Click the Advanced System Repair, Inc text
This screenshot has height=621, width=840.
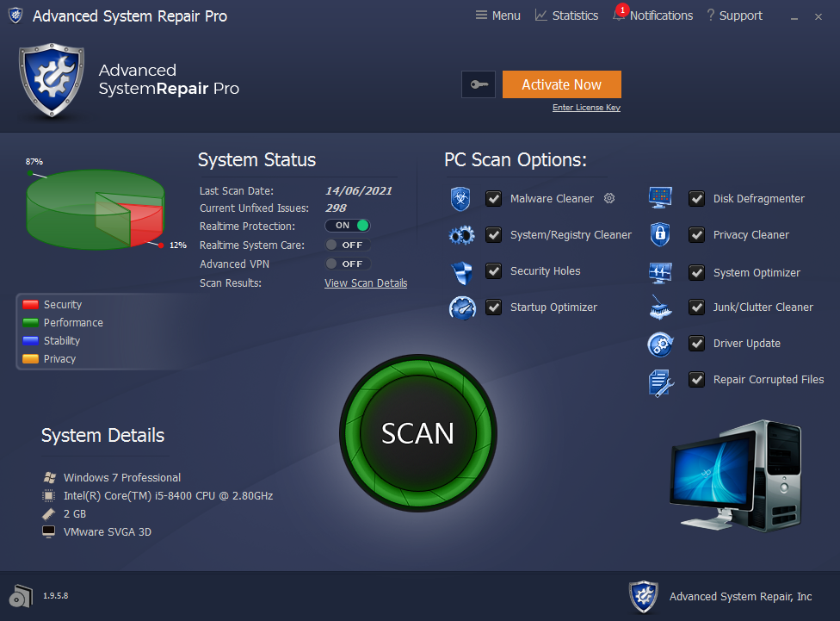740,596
